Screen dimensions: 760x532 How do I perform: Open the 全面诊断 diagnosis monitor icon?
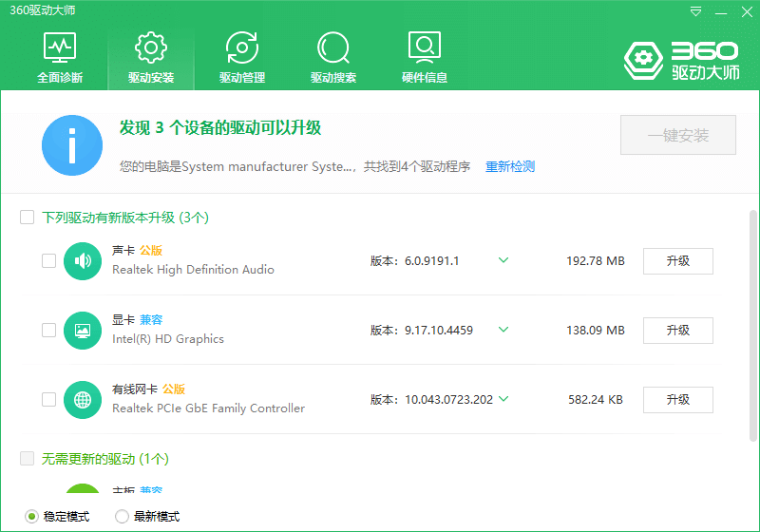tap(60, 47)
